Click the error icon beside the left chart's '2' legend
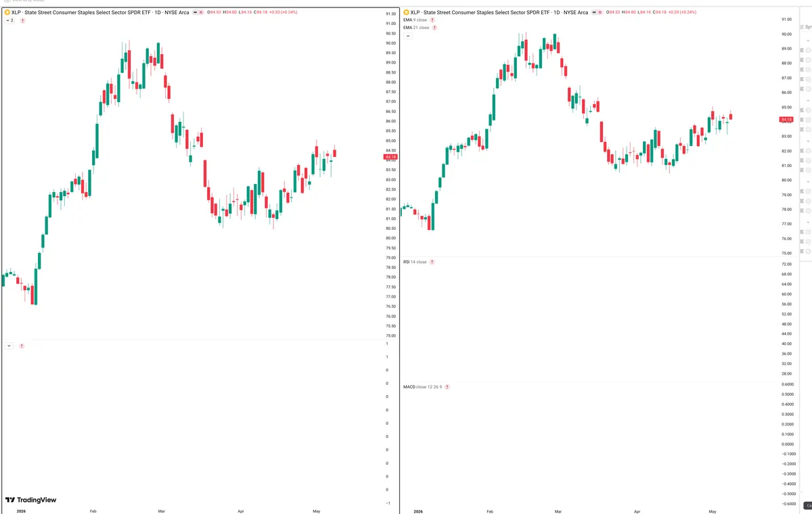812x514 pixels. coord(23,20)
